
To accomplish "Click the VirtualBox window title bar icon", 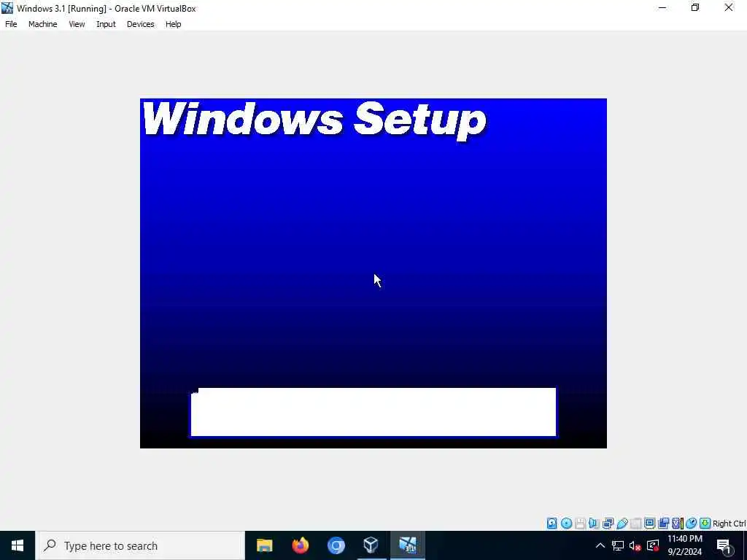I will [7, 8].
